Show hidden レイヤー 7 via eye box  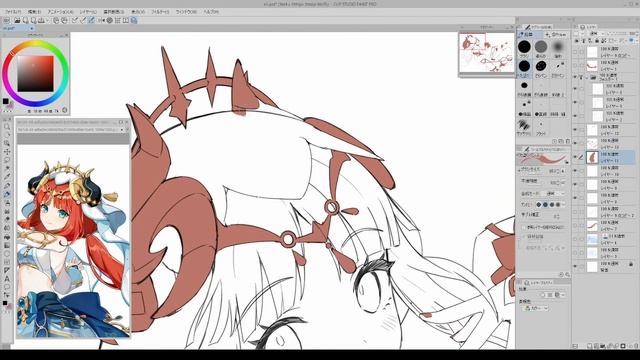click(x=575, y=225)
